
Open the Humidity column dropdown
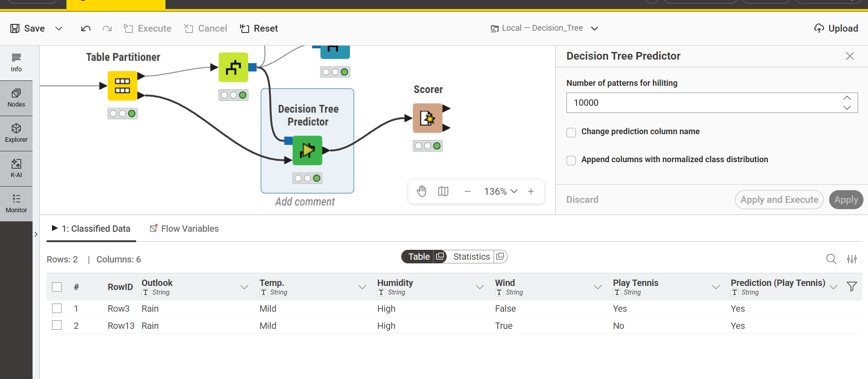480,287
